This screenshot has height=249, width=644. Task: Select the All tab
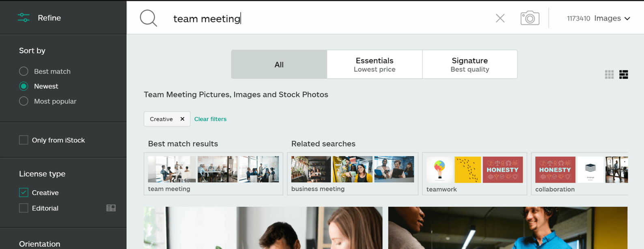(x=279, y=64)
